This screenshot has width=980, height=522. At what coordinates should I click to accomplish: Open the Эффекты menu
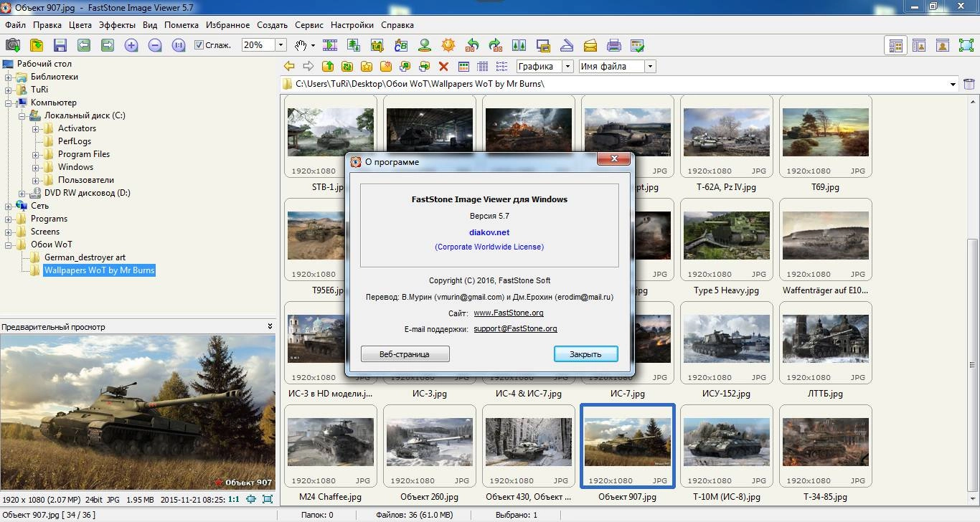(118, 25)
